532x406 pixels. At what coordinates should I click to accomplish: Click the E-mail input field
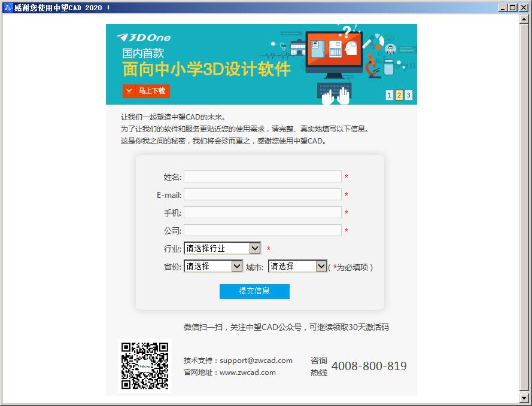tap(263, 194)
